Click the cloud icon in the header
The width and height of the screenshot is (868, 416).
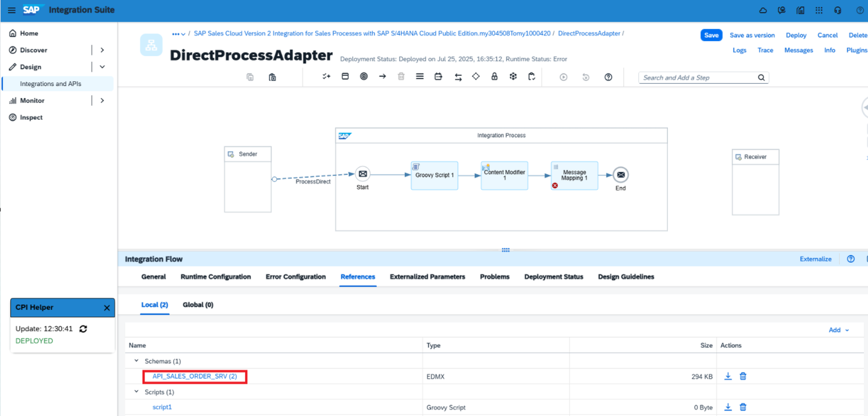point(763,10)
